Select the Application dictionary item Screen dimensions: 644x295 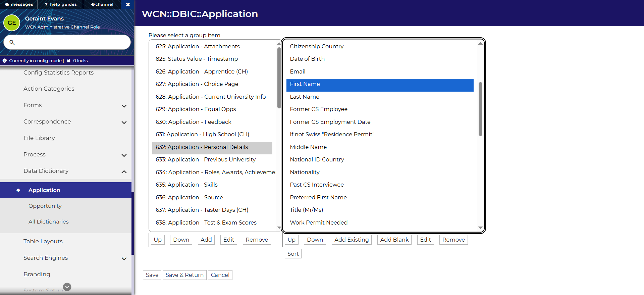pos(66,190)
